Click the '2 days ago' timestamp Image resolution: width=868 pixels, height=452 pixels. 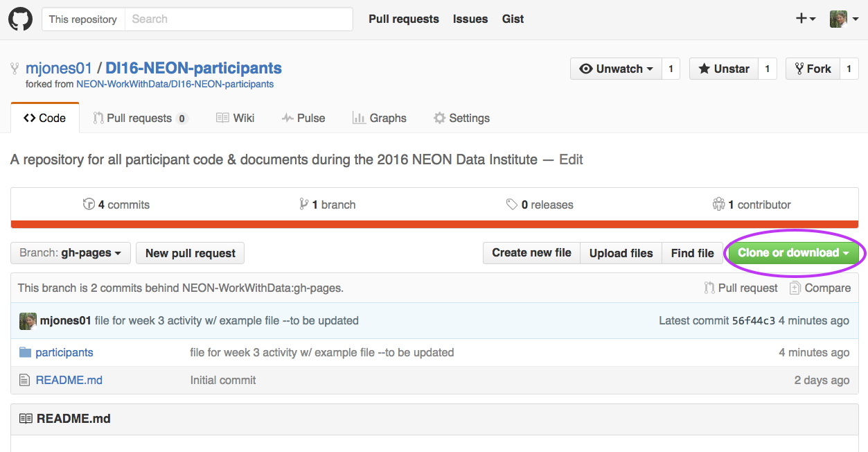pos(822,380)
